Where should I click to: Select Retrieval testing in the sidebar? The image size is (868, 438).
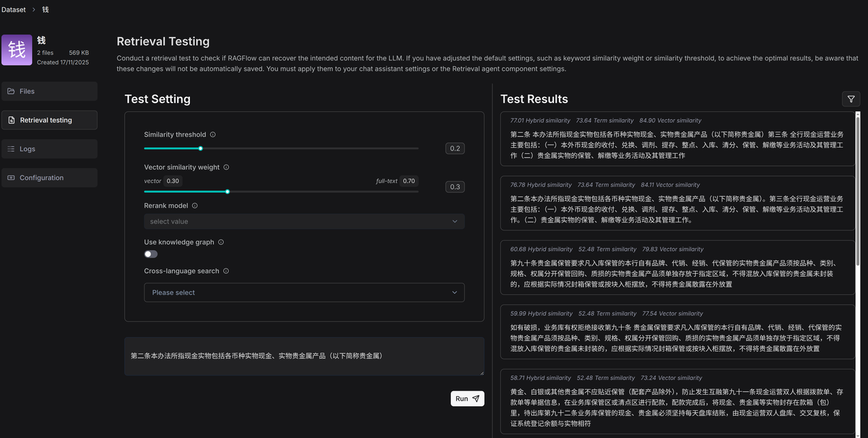coord(49,120)
